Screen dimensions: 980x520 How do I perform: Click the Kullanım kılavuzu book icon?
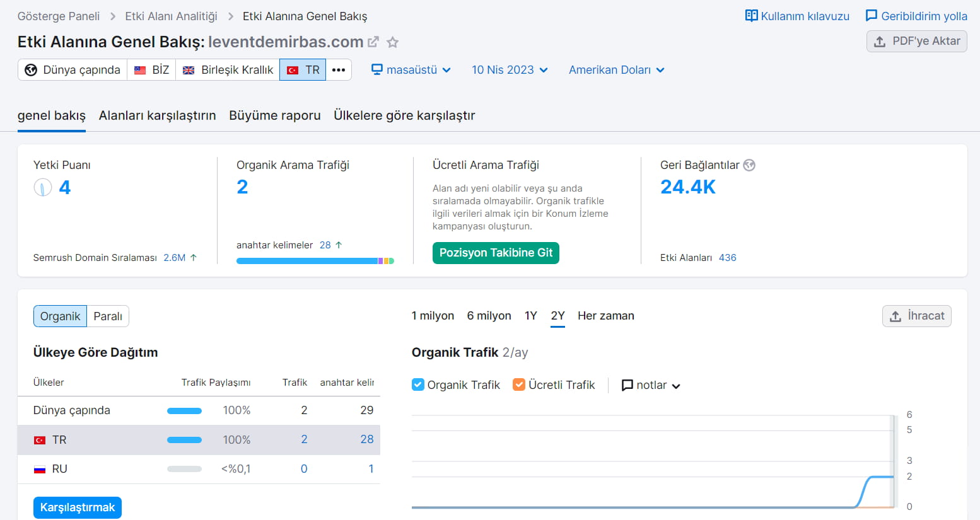click(x=751, y=16)
